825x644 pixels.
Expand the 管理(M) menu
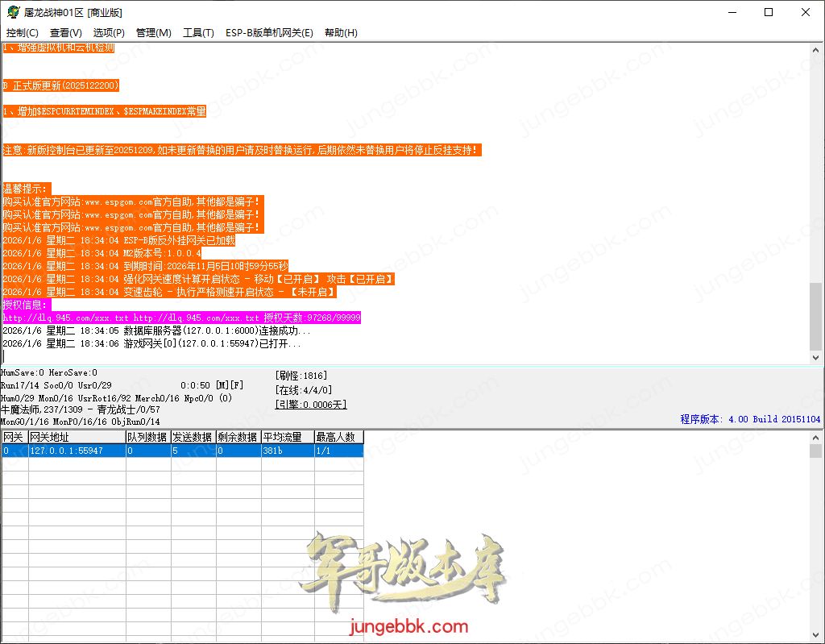coord(153,33)
